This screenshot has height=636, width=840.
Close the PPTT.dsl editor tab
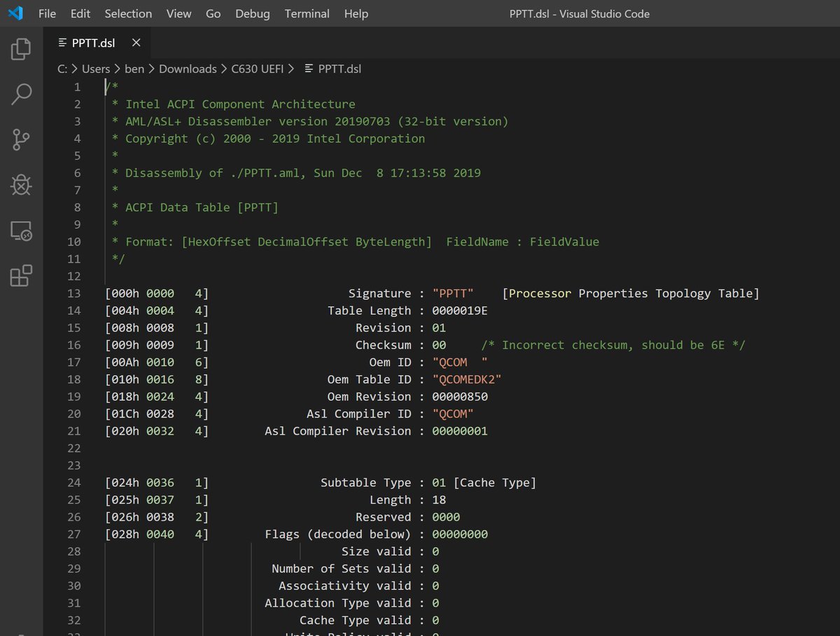point(136,43)
